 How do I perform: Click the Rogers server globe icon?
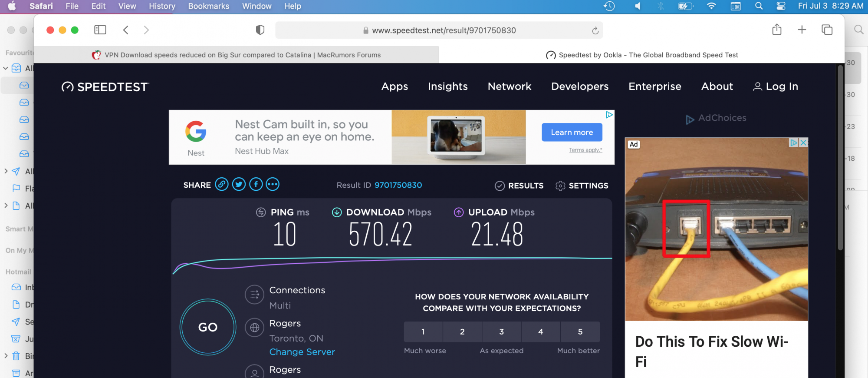tap(254, 328)
